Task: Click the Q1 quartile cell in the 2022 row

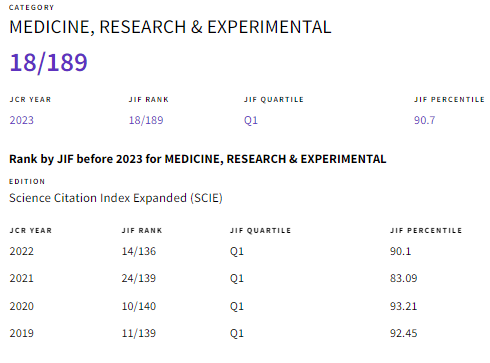Action: pyautogui.click(x=237, y=251)
